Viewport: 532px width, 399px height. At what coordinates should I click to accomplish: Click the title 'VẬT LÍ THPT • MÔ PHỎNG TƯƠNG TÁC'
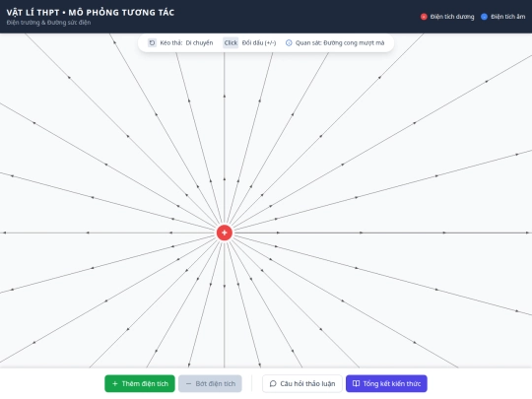point(91,13)
